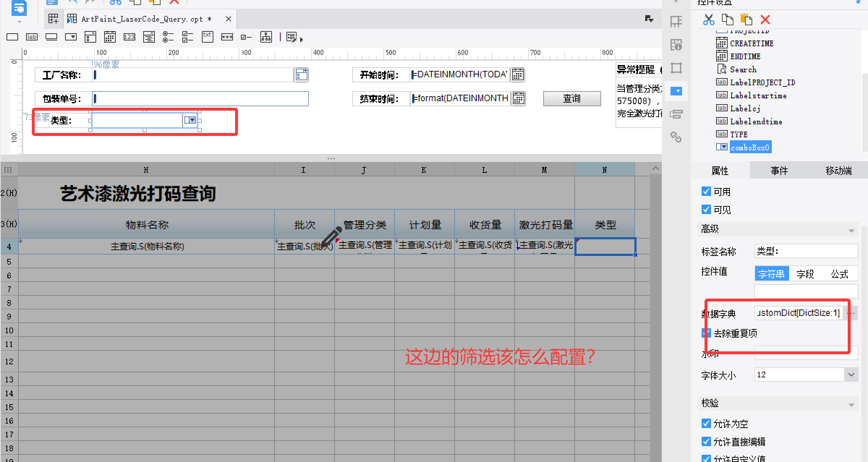Toggle the 允许直接编辑 checkbox
Viewport: 868px width, 462px height.
706,441
